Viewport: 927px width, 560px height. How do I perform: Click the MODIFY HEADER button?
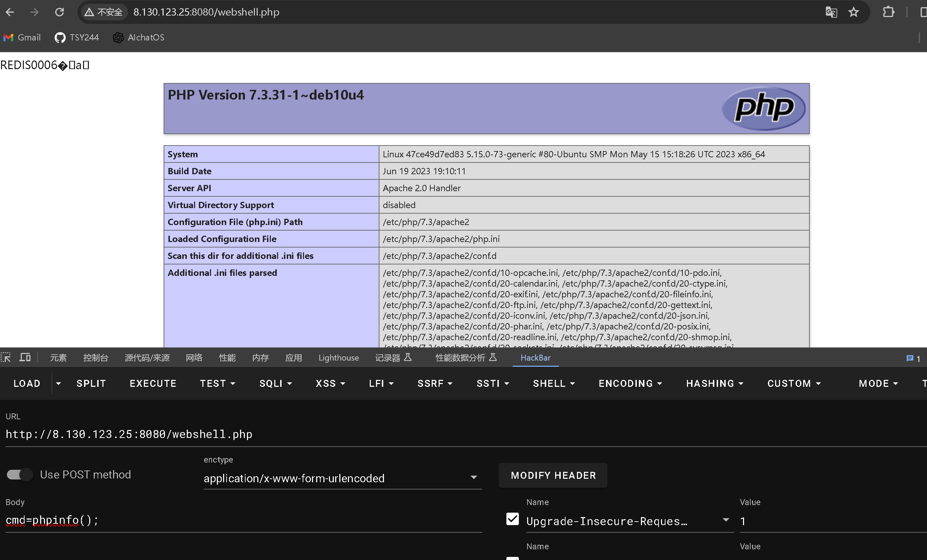click(553, 475)
